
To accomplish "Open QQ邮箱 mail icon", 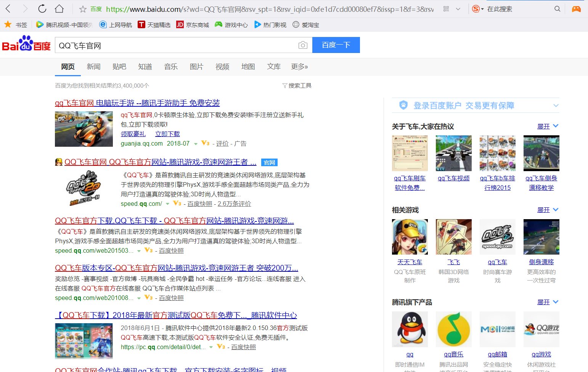I will 497,329.
